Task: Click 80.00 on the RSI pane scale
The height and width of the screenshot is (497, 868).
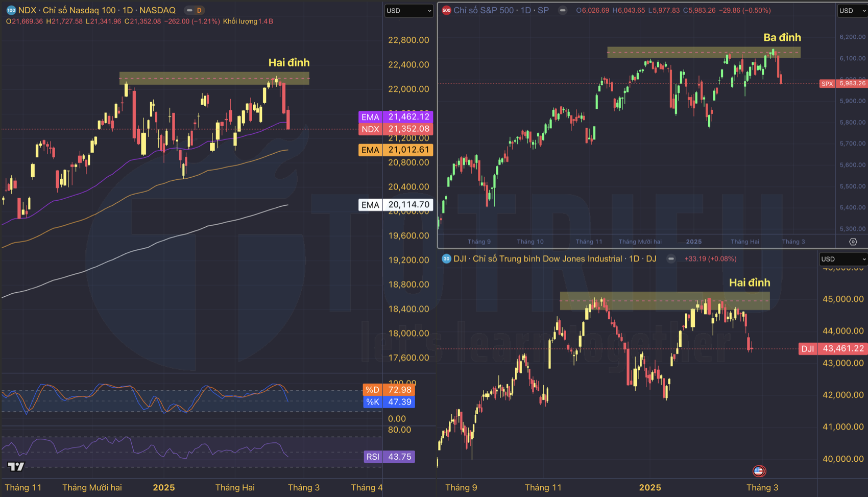Action: (x=399, y=430)
